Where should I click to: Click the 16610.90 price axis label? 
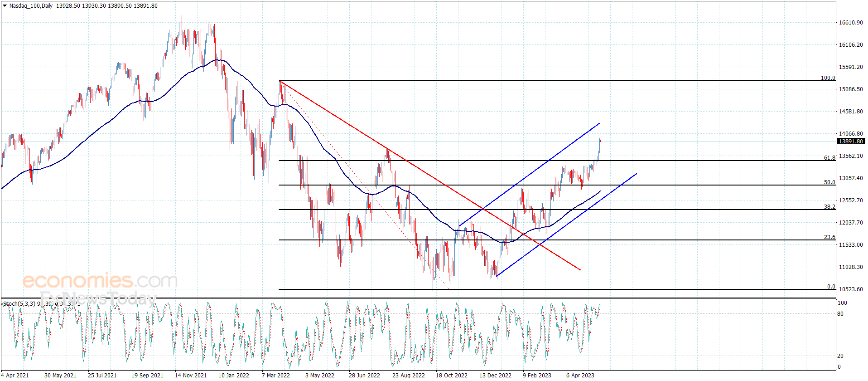[851, 23]
